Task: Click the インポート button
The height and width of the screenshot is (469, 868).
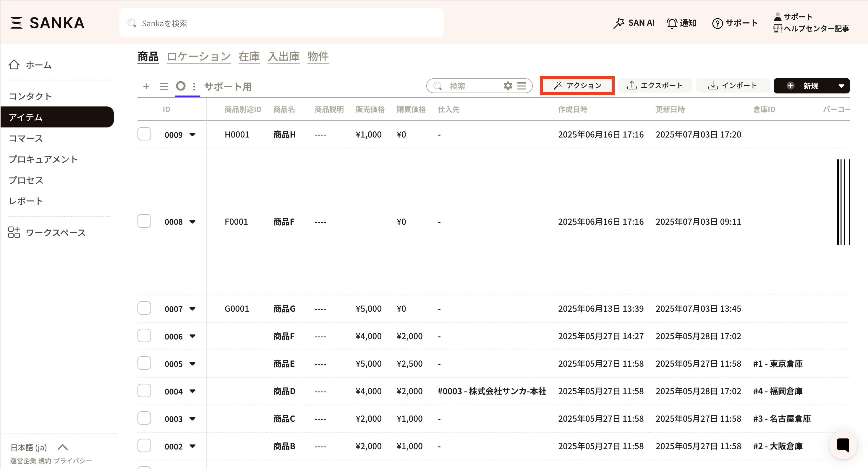Action: (x=733, y=85)
